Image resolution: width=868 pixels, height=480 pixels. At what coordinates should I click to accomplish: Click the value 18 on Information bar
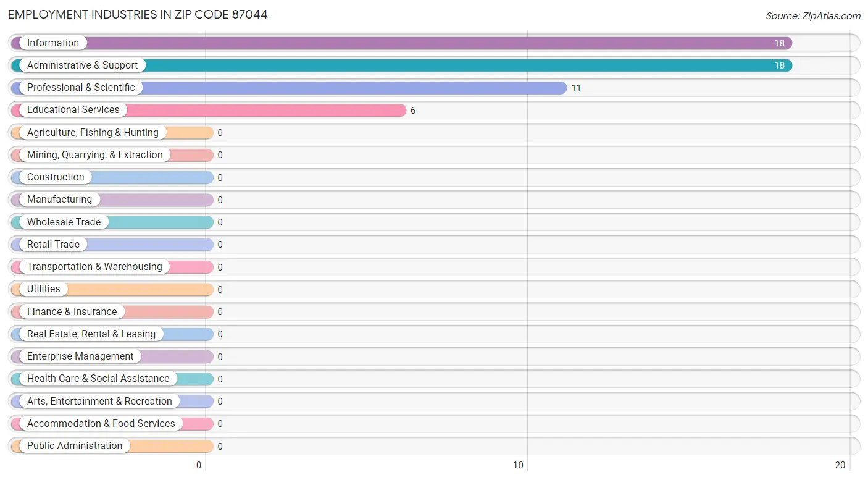779,43
